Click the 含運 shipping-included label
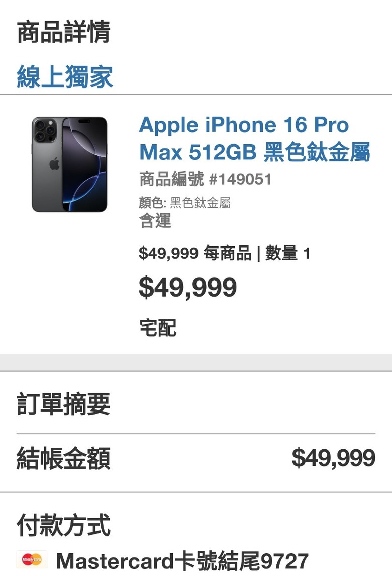Viewport: 392px width, 576px height. [155, 221]
